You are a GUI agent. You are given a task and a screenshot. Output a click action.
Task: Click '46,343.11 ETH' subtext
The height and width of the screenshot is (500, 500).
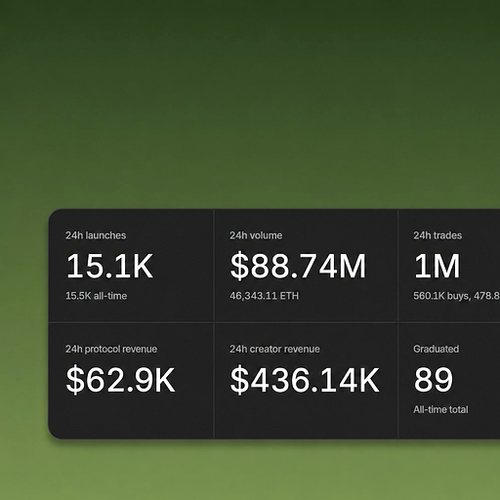coord(264,296)
